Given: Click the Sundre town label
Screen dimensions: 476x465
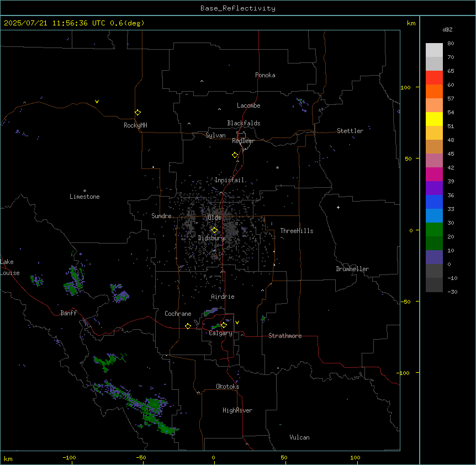Looking at the screenshot, I should point(161,216).
